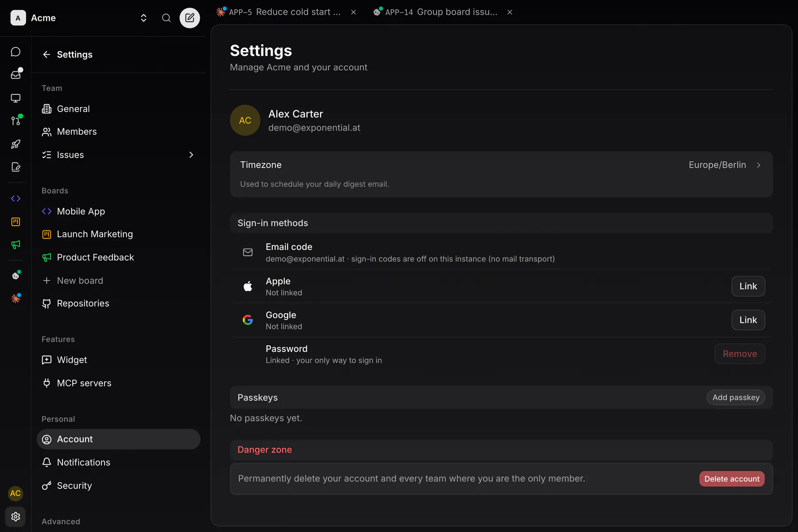Screen dimensions: 798x532
Task: Open MCP servers settings
Action: click(x=118, y=383)
